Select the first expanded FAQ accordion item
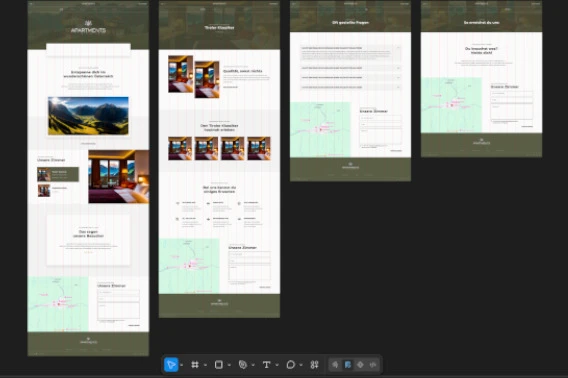The height and width of the screenshot is (378, 568). coord(350,54)
